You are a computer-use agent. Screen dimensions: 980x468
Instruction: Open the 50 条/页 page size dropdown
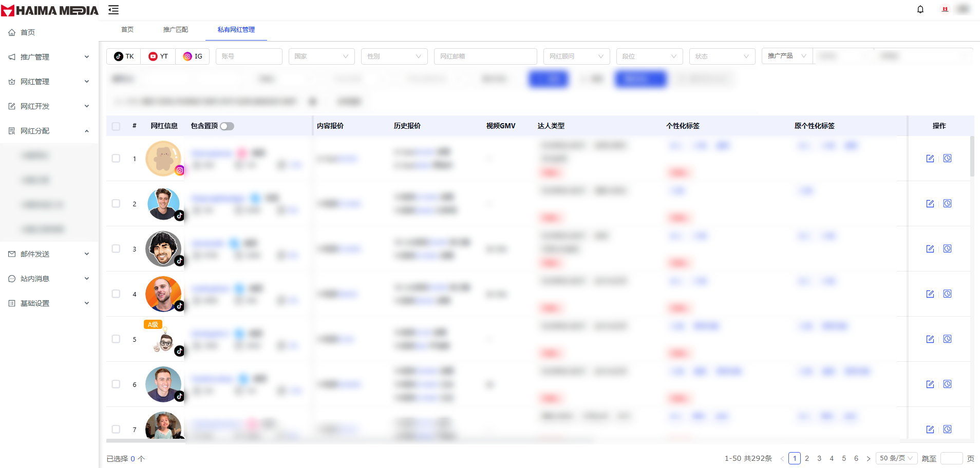(x=896, y=458)
